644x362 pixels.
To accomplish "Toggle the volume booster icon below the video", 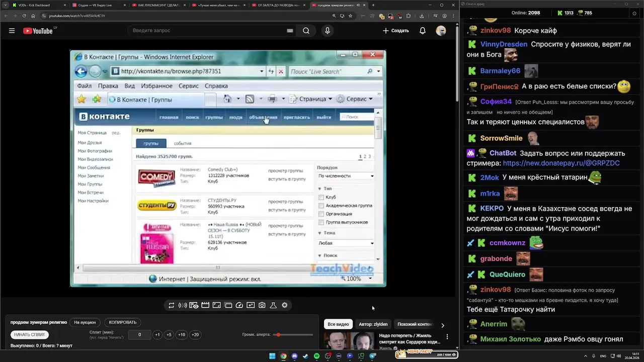I will [x=183, y=305].
